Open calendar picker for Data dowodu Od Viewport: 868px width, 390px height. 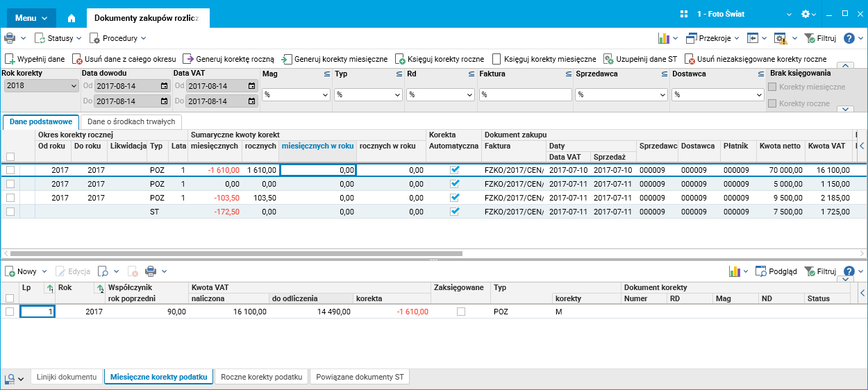click(x=164, y=86)
